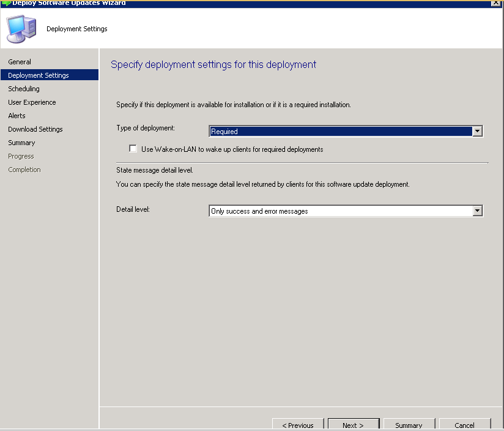Image resolution: width=504 pixels, height=431 pixels.
Task: Cancel the wizard
Action: [465, 424]
